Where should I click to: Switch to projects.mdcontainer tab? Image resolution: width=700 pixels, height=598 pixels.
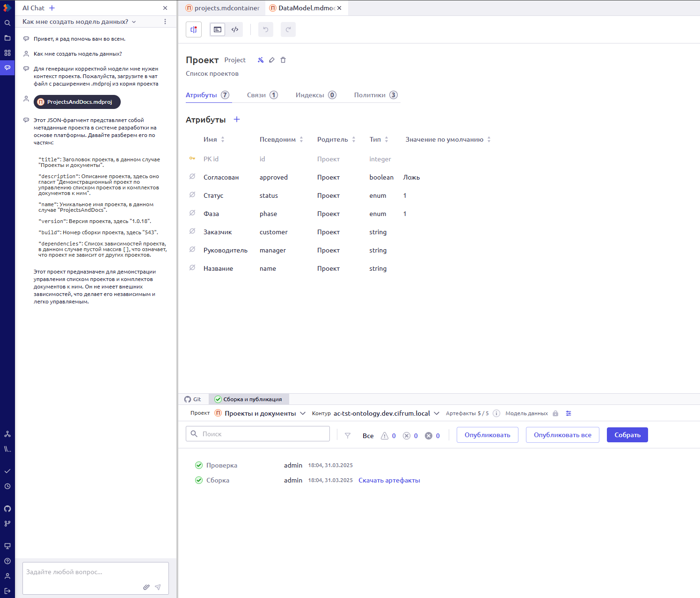pos(223,8)
